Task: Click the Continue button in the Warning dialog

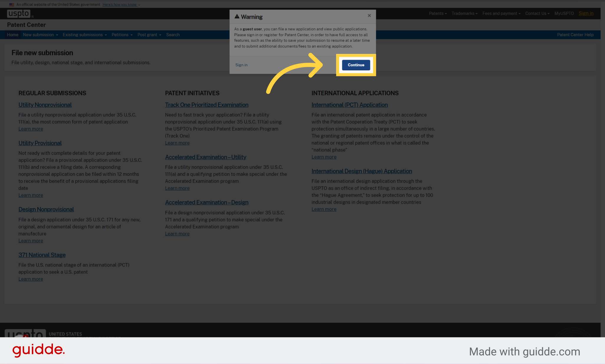Action: [x=356, y=65]
